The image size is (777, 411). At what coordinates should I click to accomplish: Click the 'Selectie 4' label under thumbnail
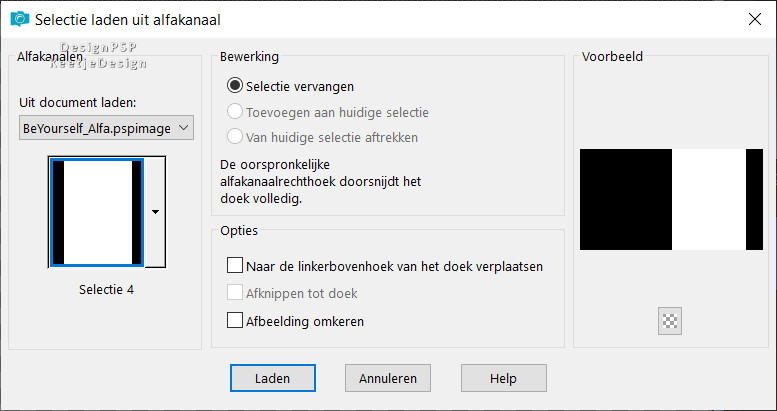coord(106,290)
